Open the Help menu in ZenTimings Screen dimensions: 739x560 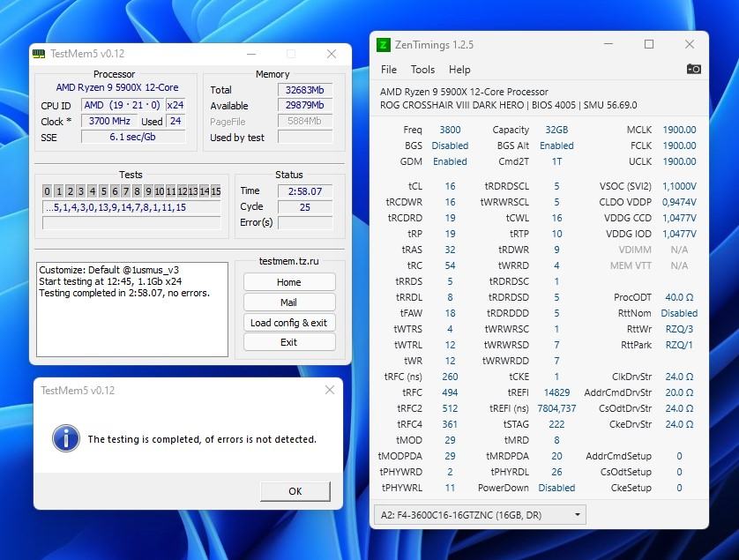[459, 70]
